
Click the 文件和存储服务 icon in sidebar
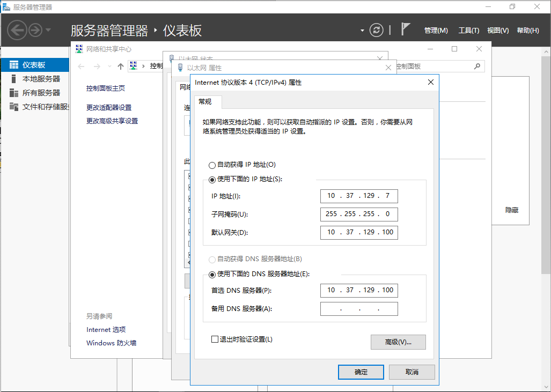pos(14,106)
